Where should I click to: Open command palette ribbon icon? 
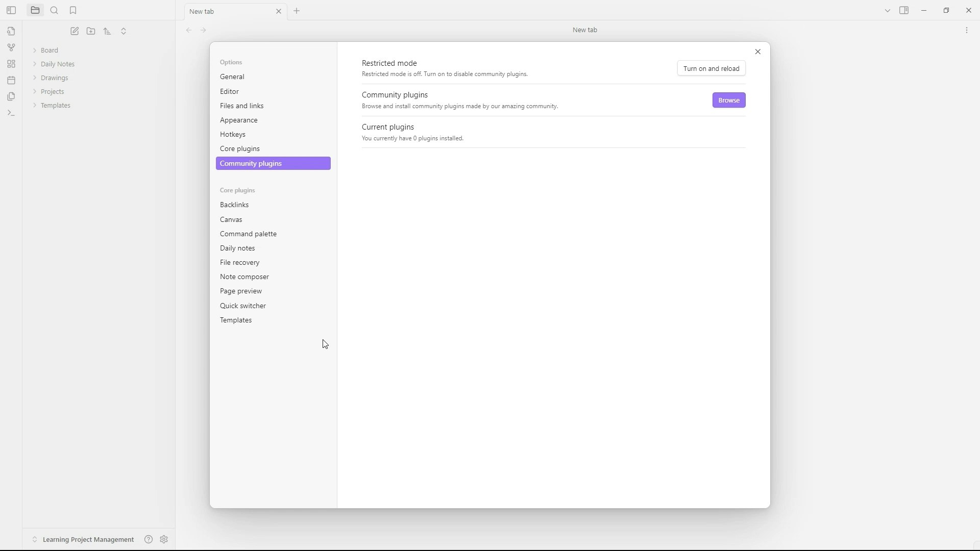pyautogui.click(x=11, y=113)
